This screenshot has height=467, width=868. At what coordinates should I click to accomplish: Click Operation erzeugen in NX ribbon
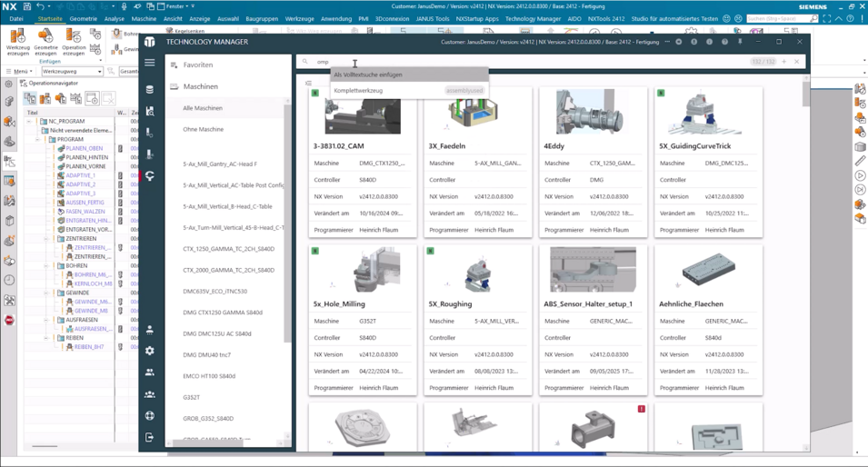[x=74, y=43]
